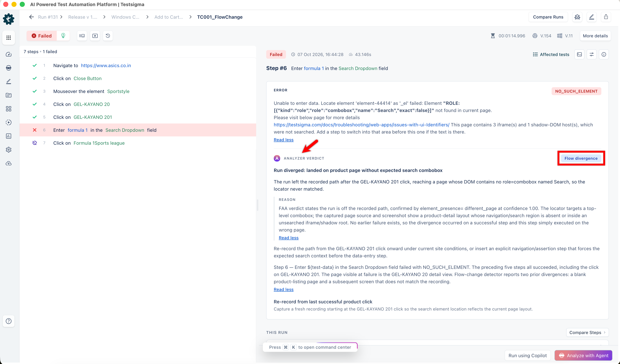Open the dashboard gauge icon in sidebar

(9, 54)
